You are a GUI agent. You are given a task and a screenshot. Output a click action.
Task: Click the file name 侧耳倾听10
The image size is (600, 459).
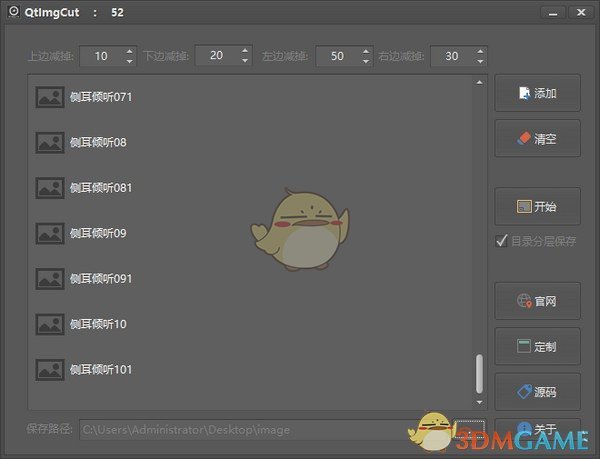(98, 324)
